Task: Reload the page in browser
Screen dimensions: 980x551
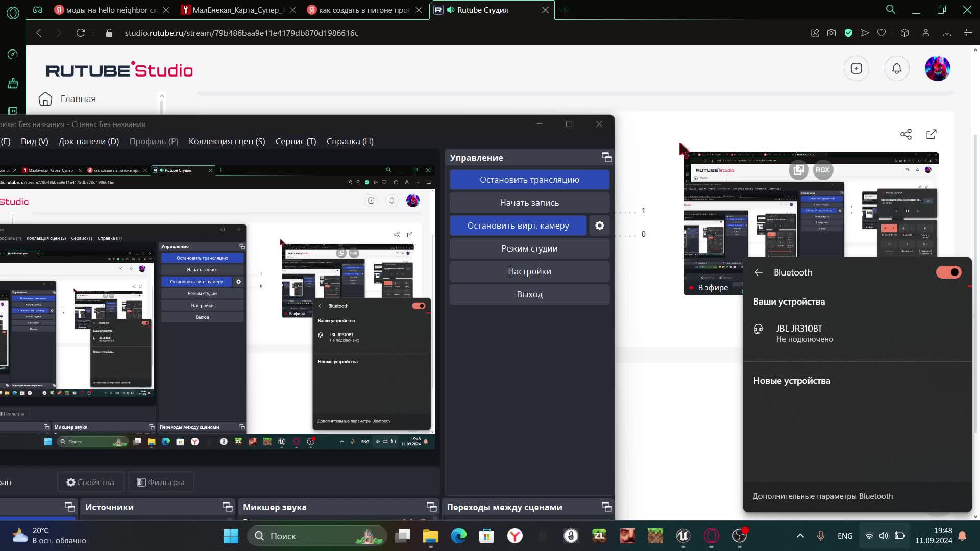Action: pyautogui.click(x=81, y=33)
